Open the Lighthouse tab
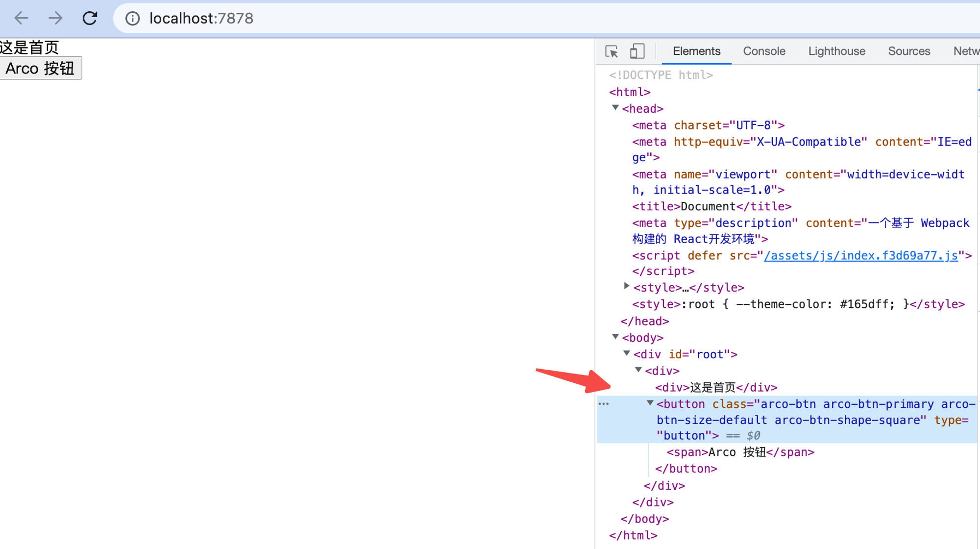 click(836, 51)
